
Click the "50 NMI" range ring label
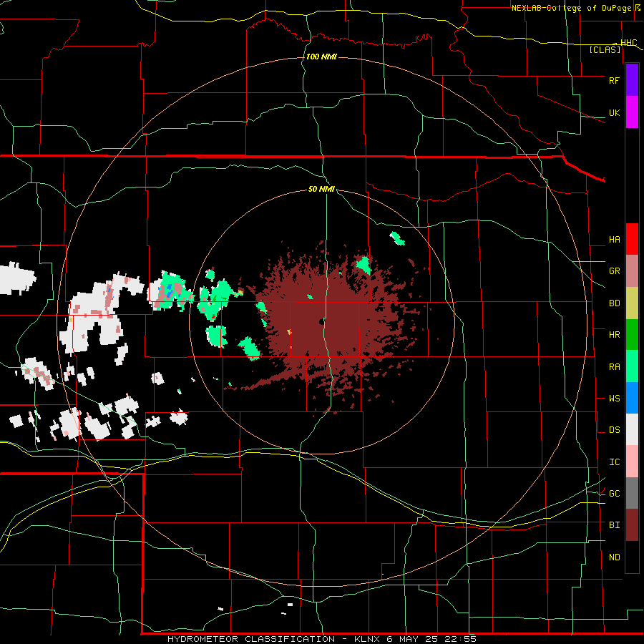pos(321,189)
